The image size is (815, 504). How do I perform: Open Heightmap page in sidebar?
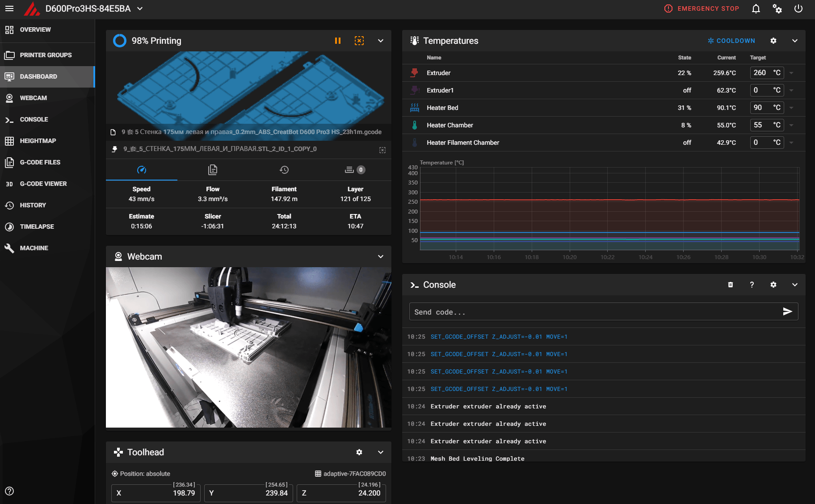(47, 141)
